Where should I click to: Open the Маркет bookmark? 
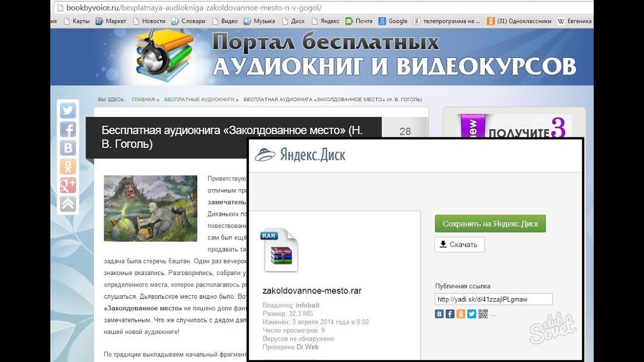(111, 21)
